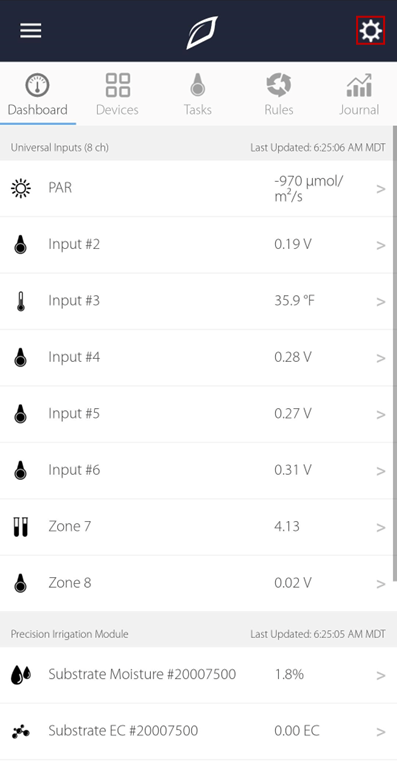Expand Input #4 row chevron
Screen dimensions: 399x774
click(x=381, y=358)
